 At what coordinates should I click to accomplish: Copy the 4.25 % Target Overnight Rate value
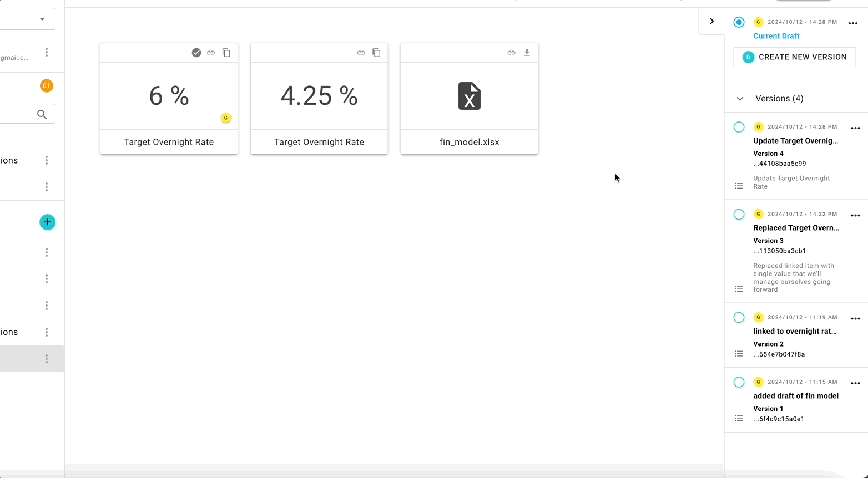pyautogui.click(x=376, y=53)
